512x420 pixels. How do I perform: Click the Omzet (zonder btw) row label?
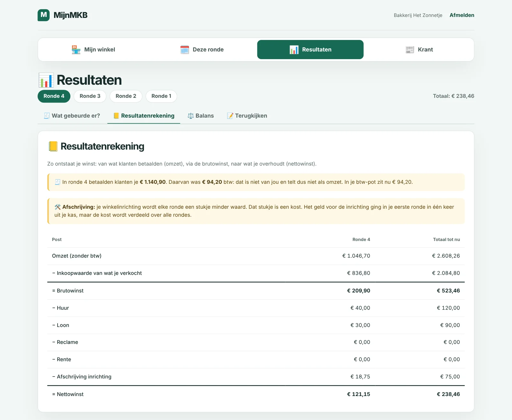pos(77,256)
